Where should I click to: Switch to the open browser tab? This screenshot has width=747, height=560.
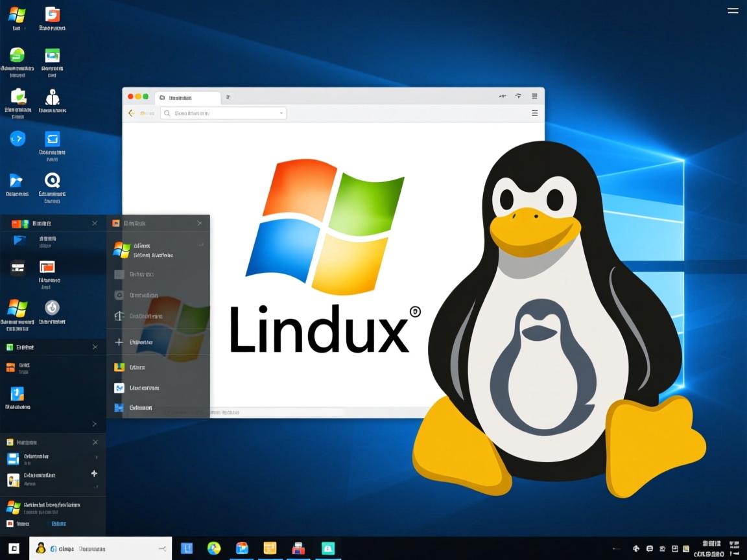tap(188, 97)
